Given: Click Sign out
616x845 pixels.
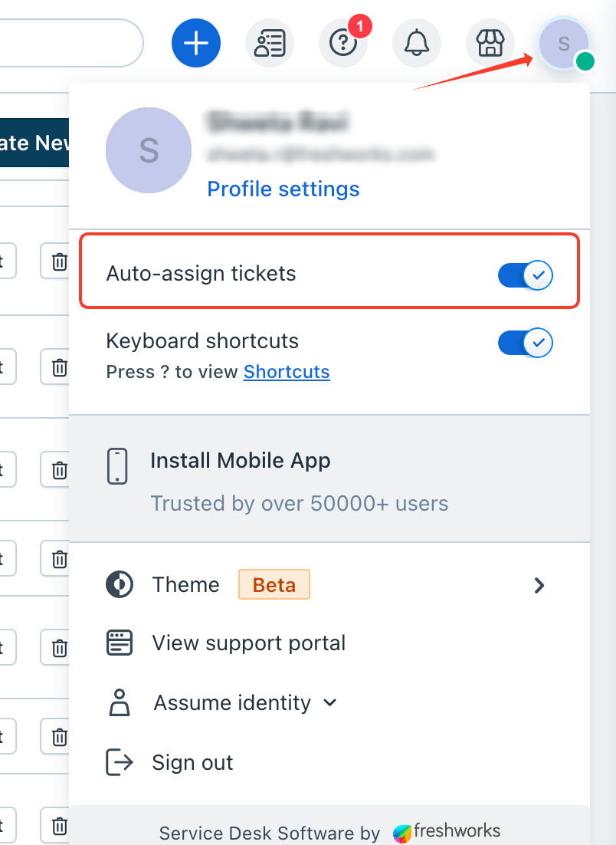Looking at the screenshot, I should coord(193,762).
